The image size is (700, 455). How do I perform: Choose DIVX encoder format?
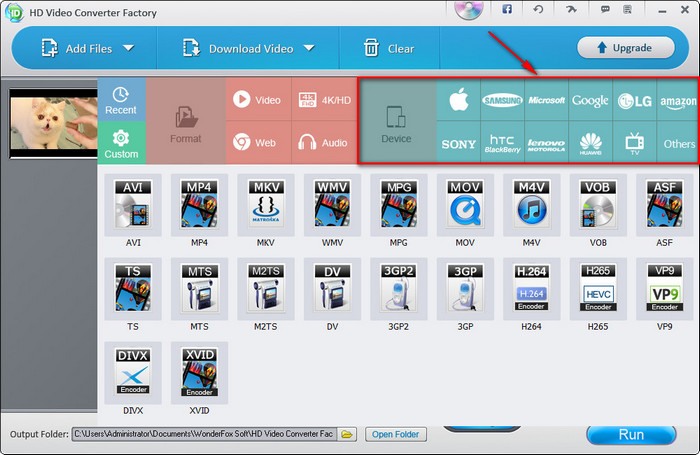point(133,373)
